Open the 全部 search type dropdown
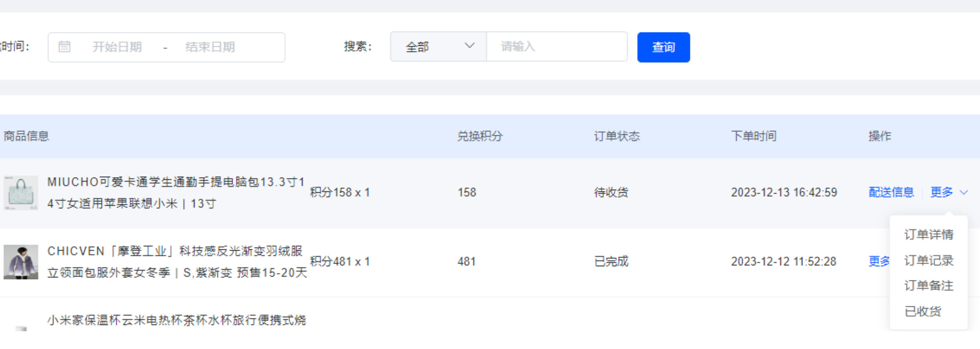This screenshot has width=980, height=349. pyautogui.click(x=438, y=47)
